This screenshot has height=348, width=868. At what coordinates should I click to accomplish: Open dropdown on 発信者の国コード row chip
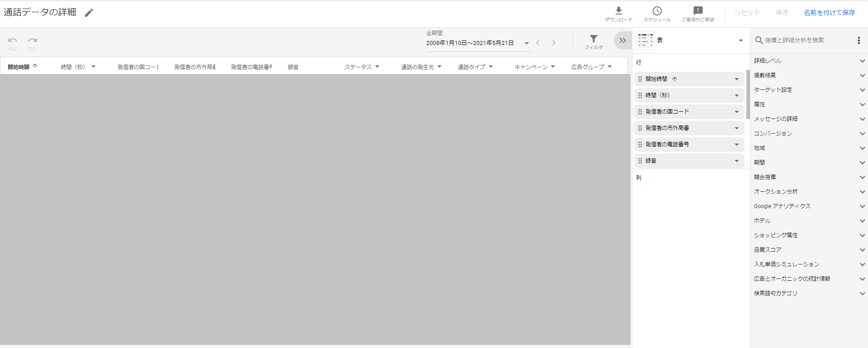[x=737, y=112]
